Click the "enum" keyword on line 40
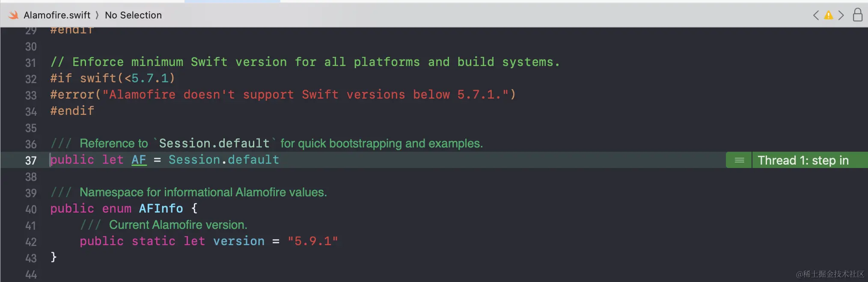 click(x=116, y=209)
